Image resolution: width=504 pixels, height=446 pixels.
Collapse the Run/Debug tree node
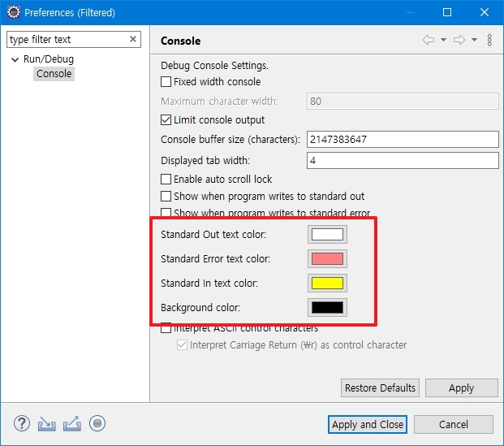(15, 59)
